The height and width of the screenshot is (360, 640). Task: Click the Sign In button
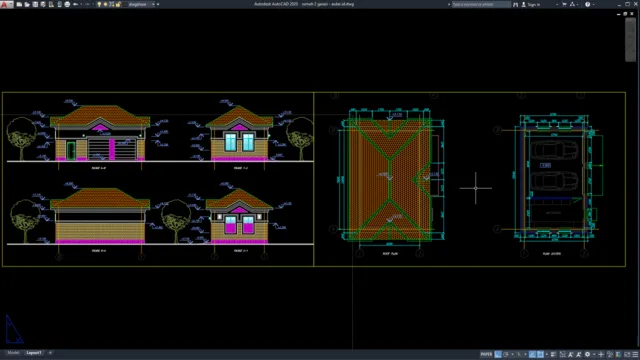point(531,4)
